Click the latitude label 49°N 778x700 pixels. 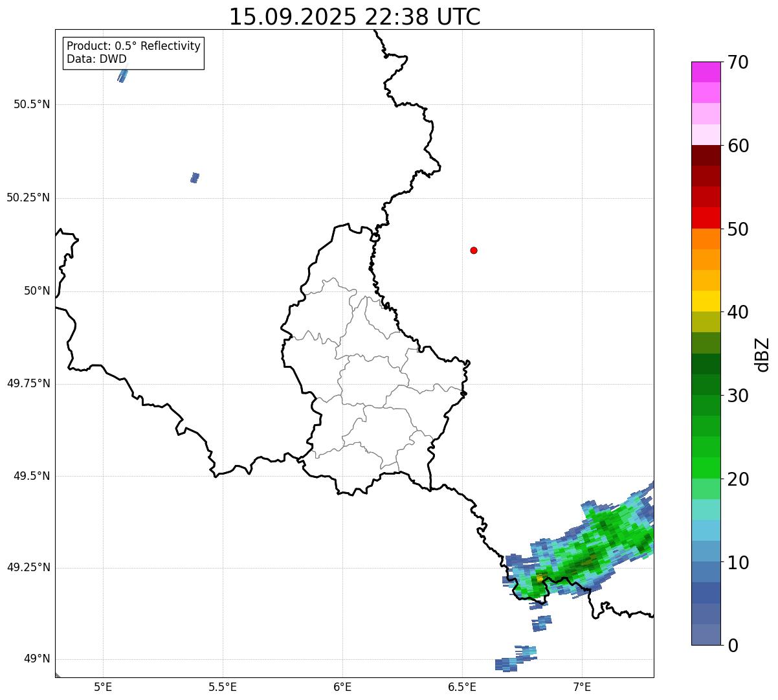pyautogui.click(x=37, y=659)
